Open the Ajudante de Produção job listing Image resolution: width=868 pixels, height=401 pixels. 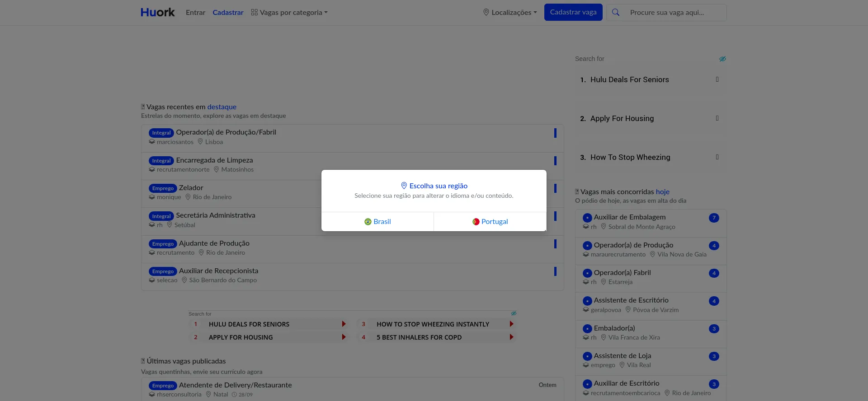click(214, 243)
